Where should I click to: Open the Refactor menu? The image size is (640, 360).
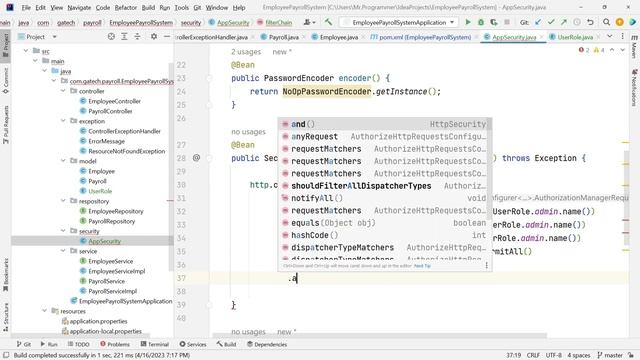tap(125, 7)
